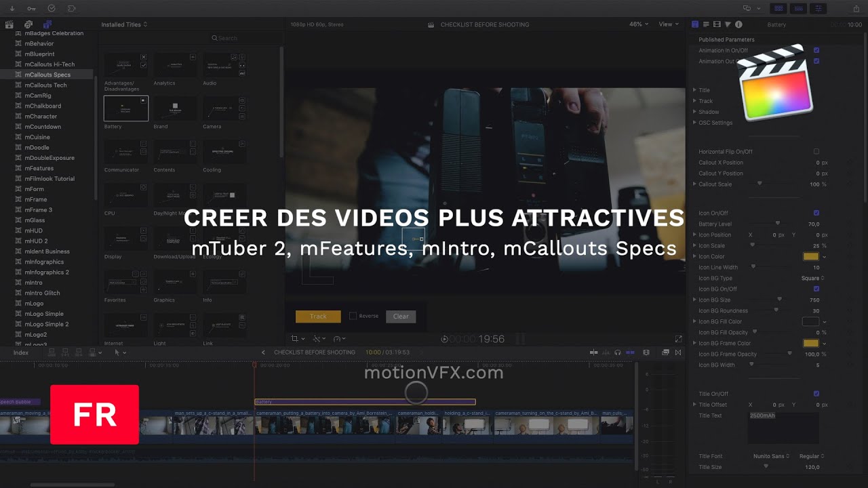Switch to the Text inspector icon
The width and height of the screenshot is (868, 488).
tap(706, 24)
